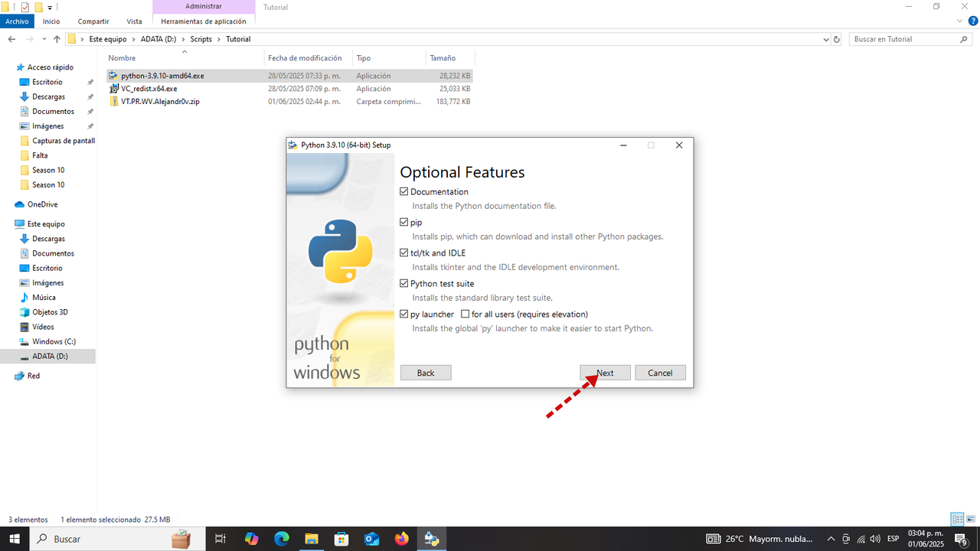
Task: Expand address bar history dropdown
Action: pyautogui.click(x=825, y=39)
